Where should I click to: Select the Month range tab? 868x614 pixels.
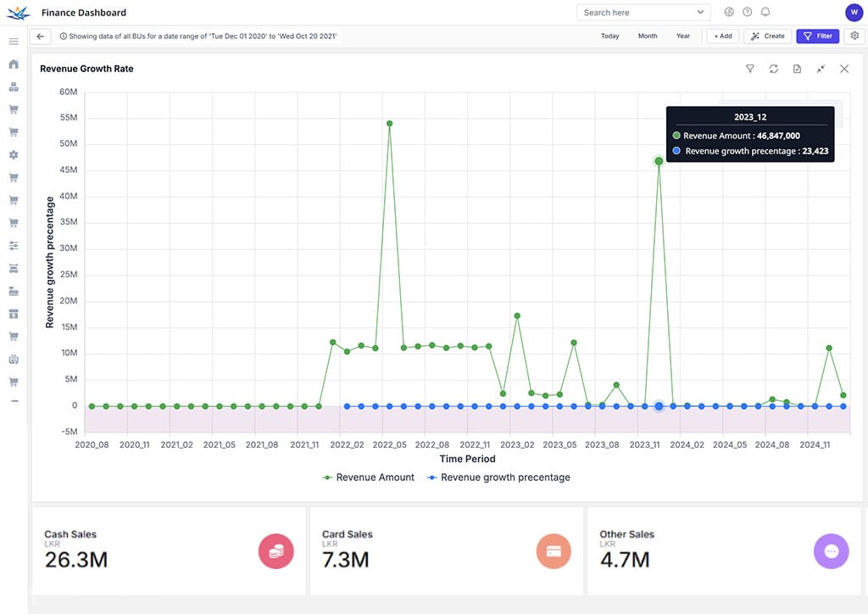click(647, 36)
